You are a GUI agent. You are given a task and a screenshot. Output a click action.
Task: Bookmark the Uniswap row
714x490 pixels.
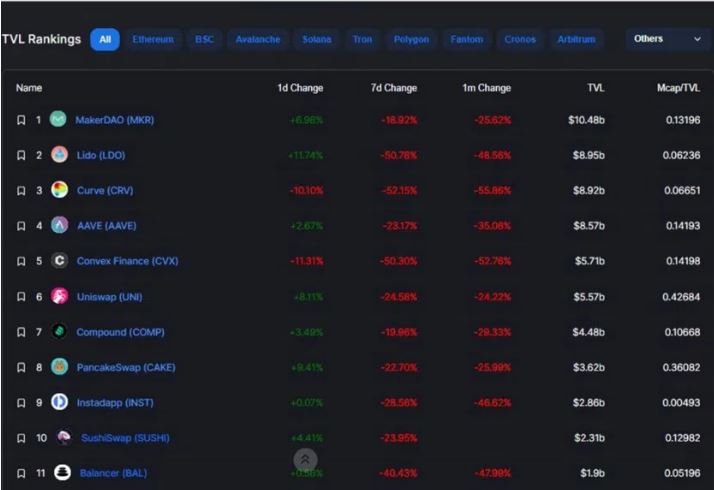click(21, 296)
